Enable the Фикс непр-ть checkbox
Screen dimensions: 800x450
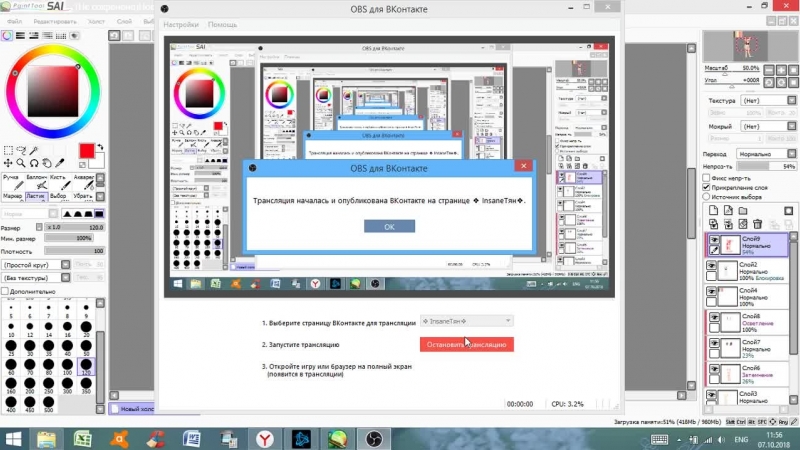tap(707, 178)
